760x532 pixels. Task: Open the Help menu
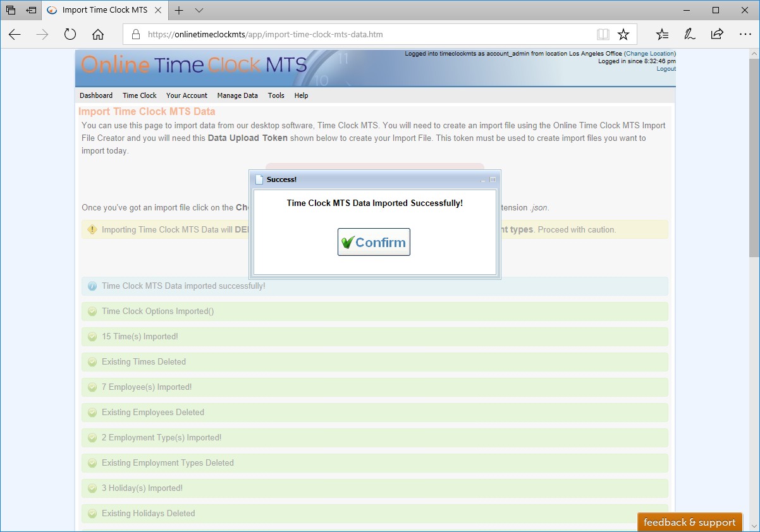coord(301,95)
